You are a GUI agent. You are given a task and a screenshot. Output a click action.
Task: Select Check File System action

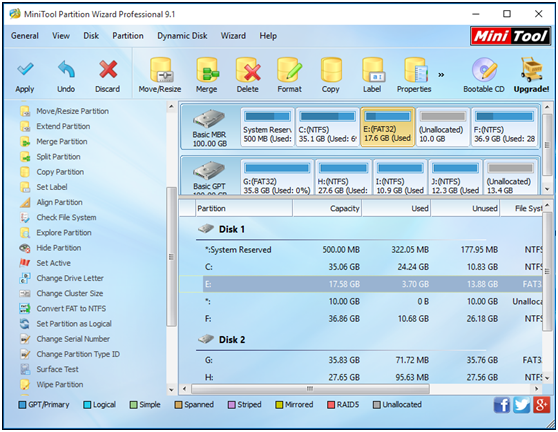58,217
